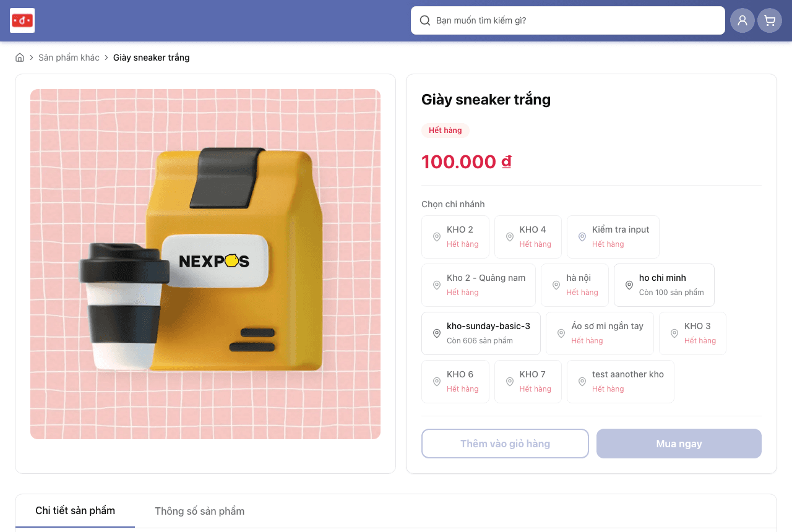
Task: Click 'Còn 606 sản phẩm' stock text
Action: coord(480,341)
